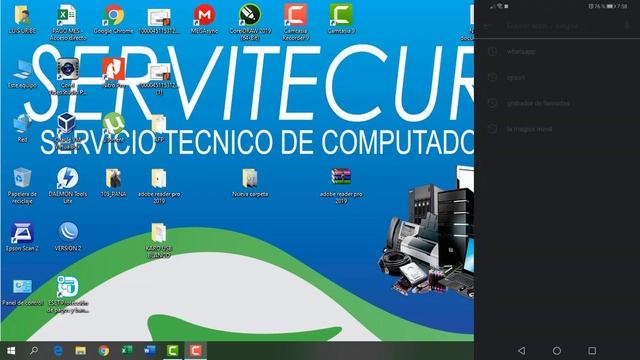Launch DAEMON Tools Lite

[x=68, y=186]
